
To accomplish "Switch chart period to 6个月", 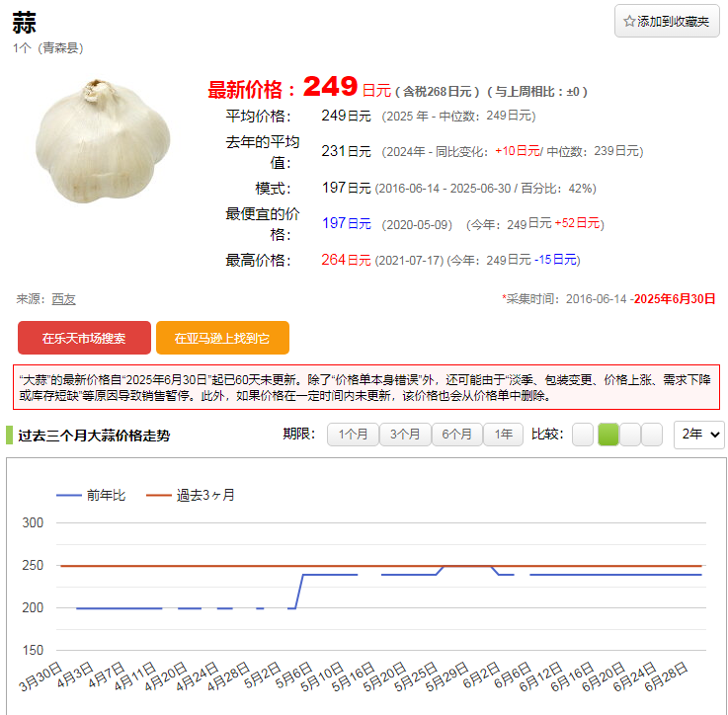I will pos(457,435).
